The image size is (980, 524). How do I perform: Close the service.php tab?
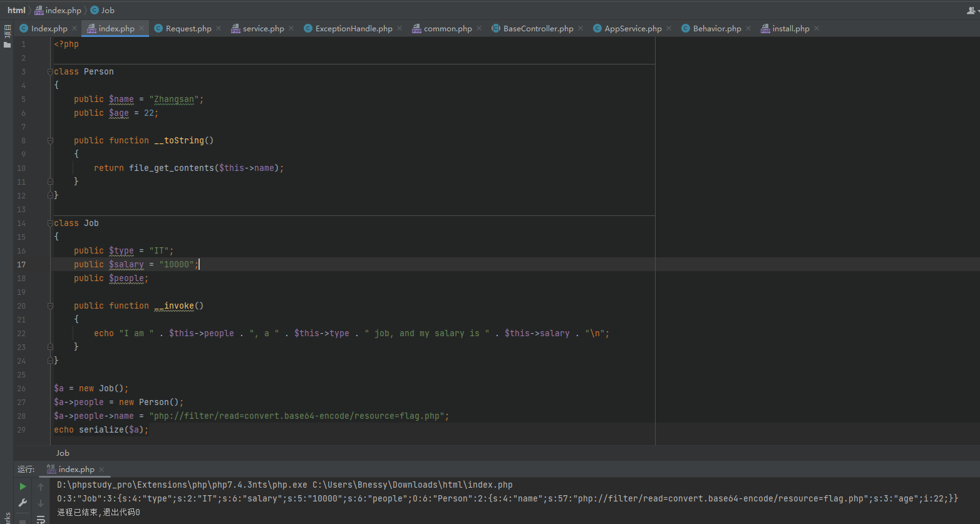tap(291, 28)
